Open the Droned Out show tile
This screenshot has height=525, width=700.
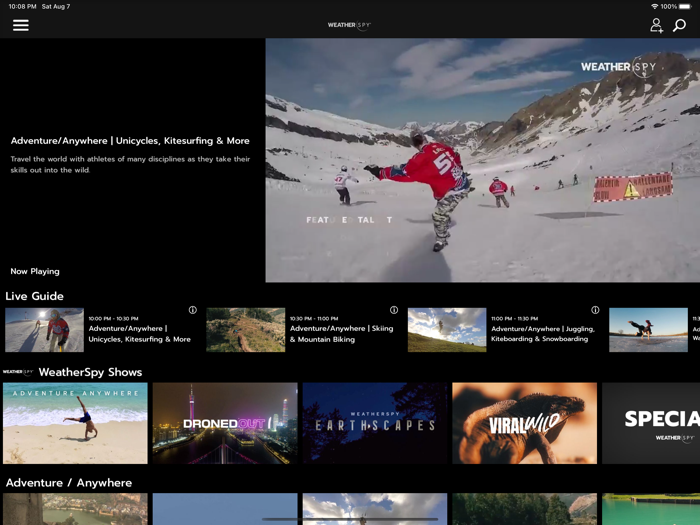pyautogui.click(x=225, y=423)
